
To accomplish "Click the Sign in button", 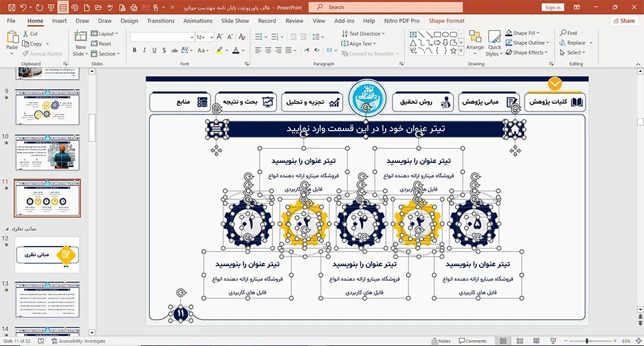I will 553,7.
